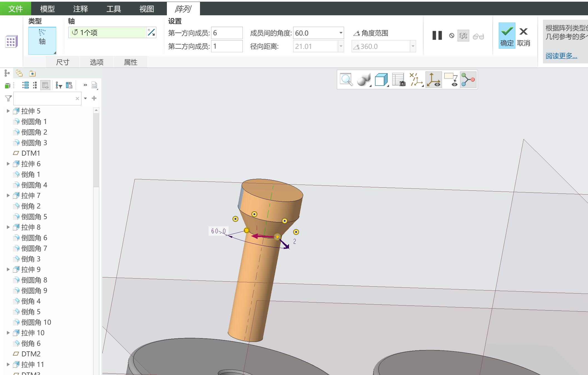Show the model tree panel icon
Image resolution: width=588 pixels, height=375 pixels.
coord(7,73)
